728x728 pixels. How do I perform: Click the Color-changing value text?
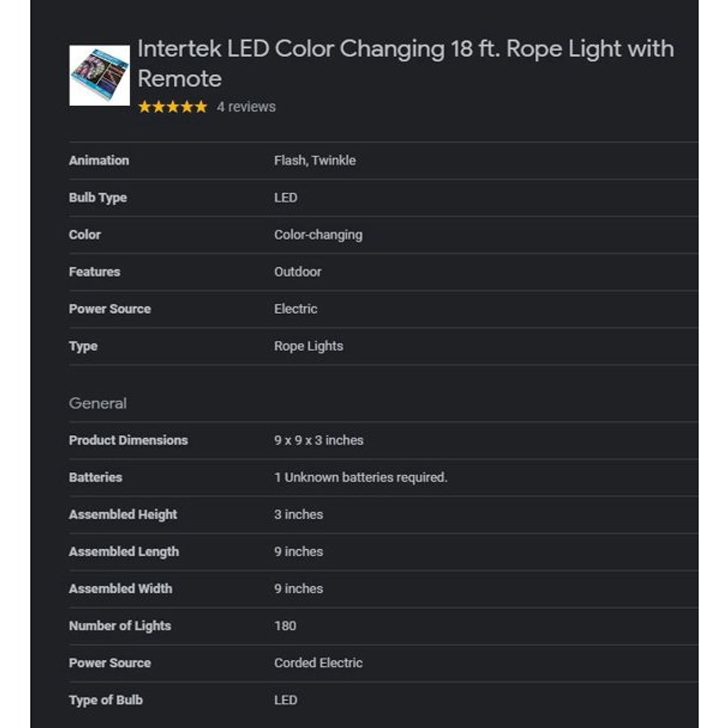[319, 235]
